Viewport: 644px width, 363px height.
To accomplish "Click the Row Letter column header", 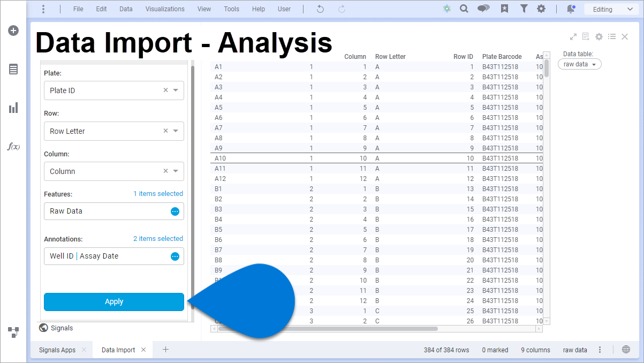I will tap(390, 57).
